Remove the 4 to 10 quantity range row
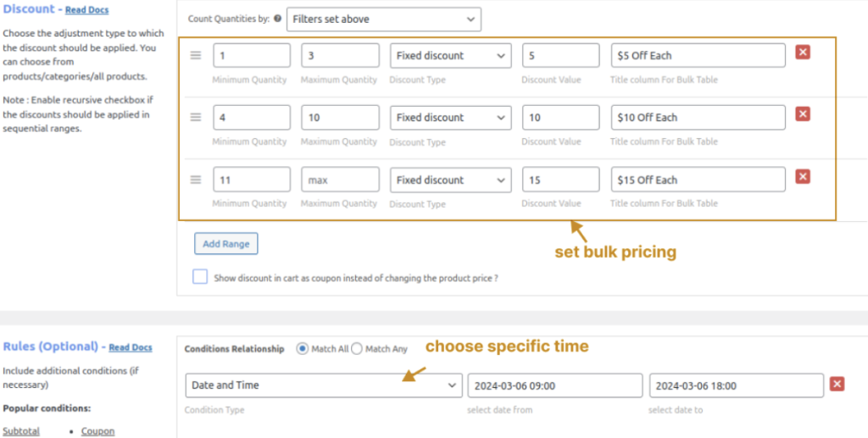The height and width of the screenshot is (438, 868). [803, 114]
